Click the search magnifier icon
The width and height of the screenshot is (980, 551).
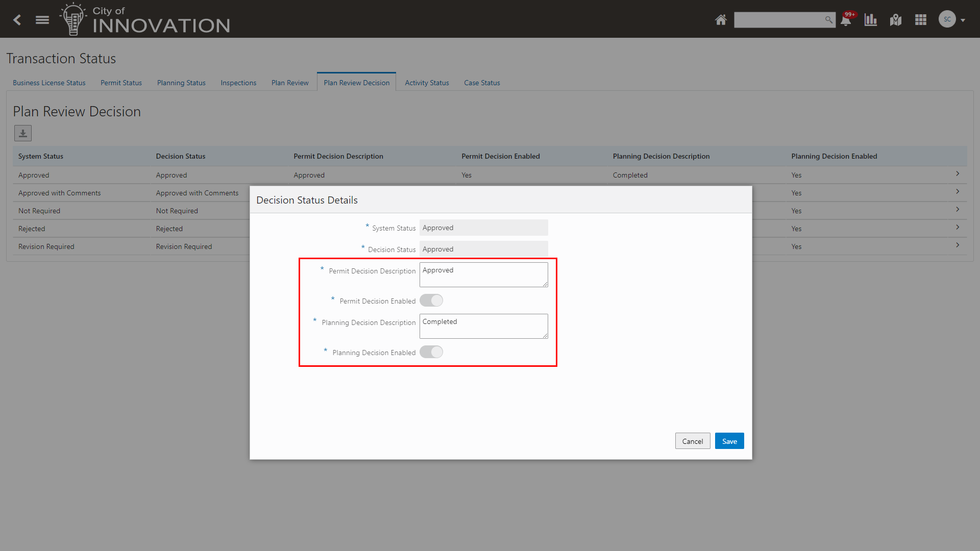point(828,20)
